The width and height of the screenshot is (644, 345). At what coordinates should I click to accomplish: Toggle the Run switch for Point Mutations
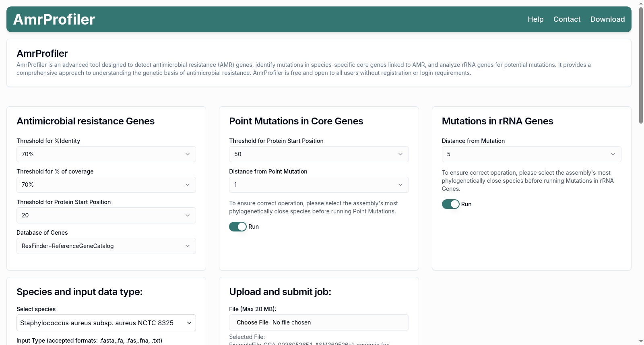(238, 227)
